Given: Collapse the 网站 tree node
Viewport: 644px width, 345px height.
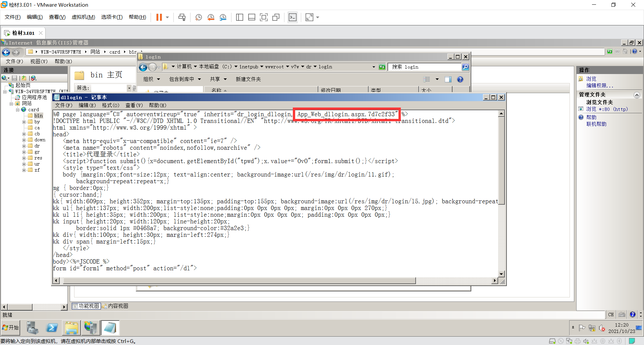Looking at the screenshot, I should (11, 103).
